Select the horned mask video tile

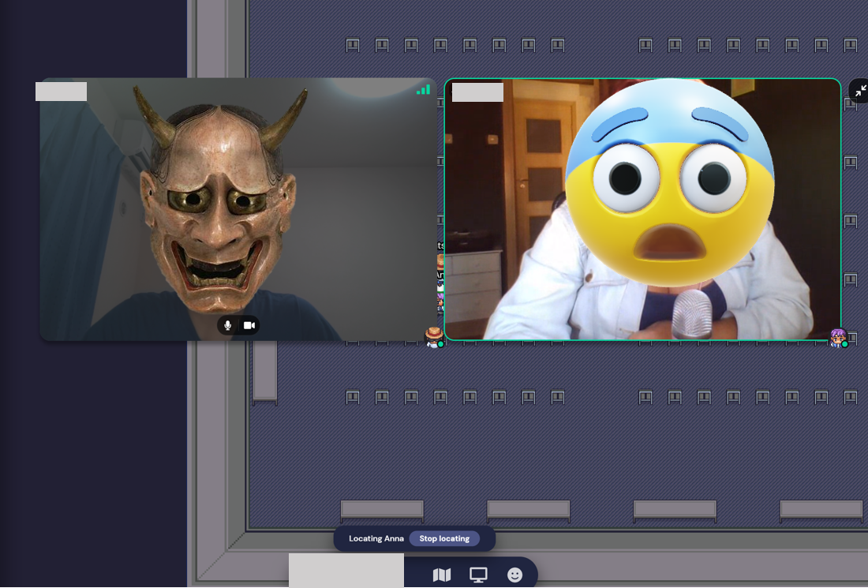pyautogui.click(x=238, y=209)
